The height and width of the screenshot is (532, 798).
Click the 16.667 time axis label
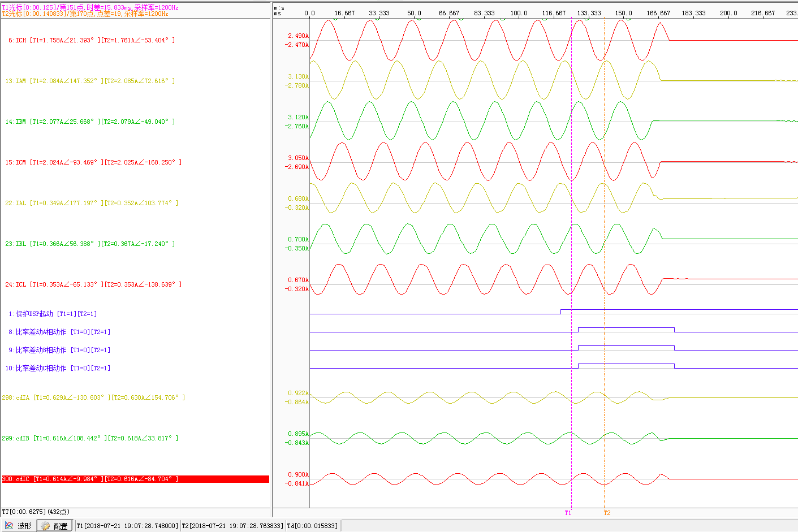tap(344, 13)
